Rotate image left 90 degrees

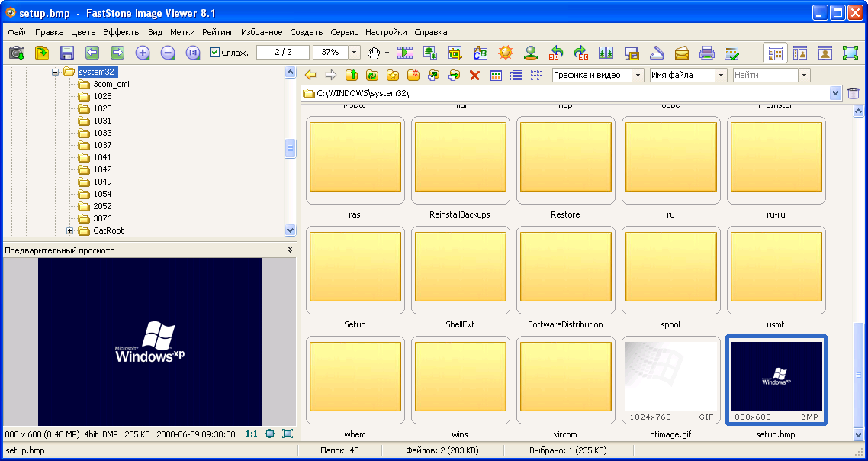(556, 53)
